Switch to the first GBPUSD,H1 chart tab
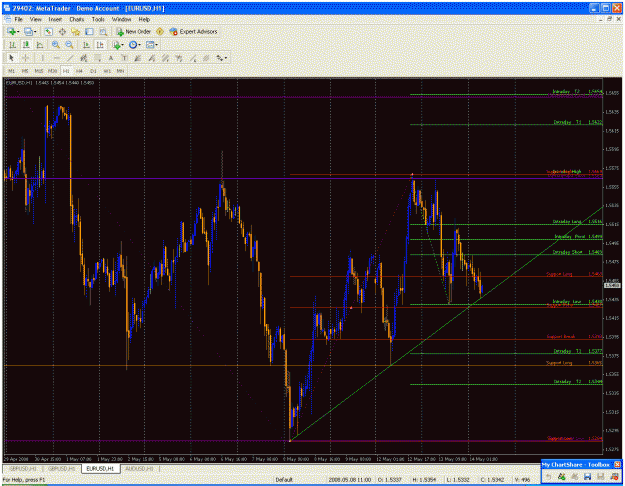Image resolution: width=625 pixels, height=486 pixels. pos(22,469)
